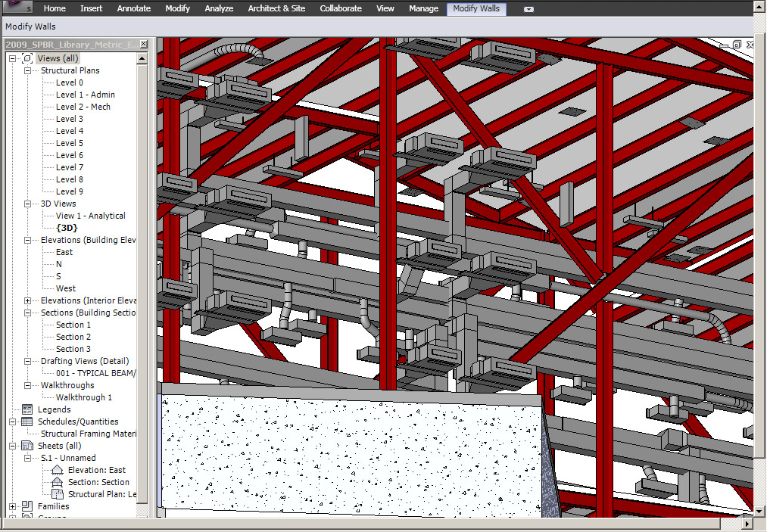The width and height of the screenshot is (767, 532).
Task: Click the Schedules/Quantities table icon
Action: (x=27, y=422)
